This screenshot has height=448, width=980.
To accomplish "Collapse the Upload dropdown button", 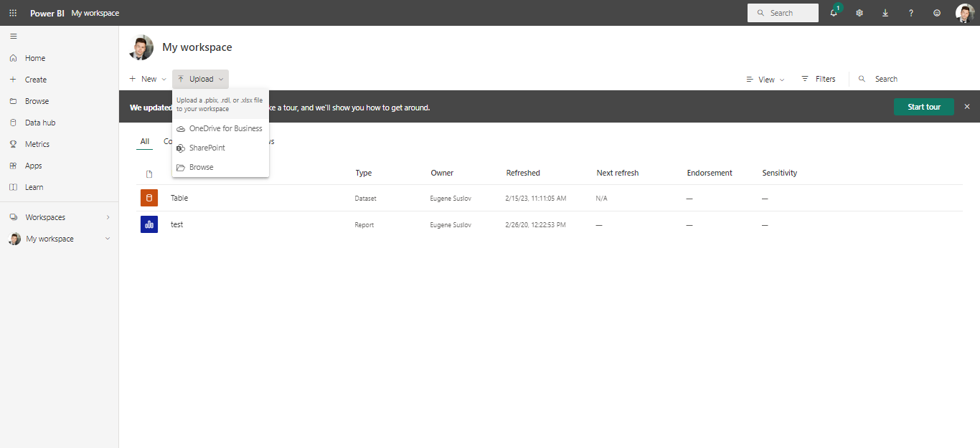I will point(200,79).
